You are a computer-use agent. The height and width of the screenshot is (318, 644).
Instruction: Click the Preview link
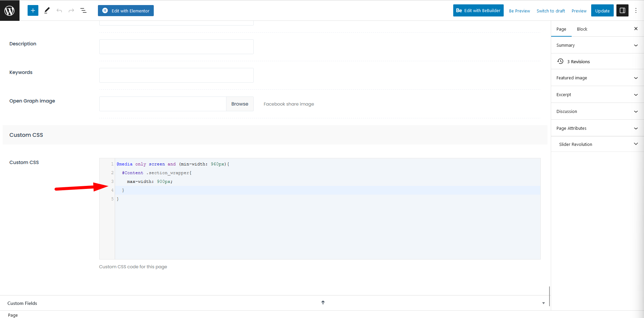[x=579, y=11]
